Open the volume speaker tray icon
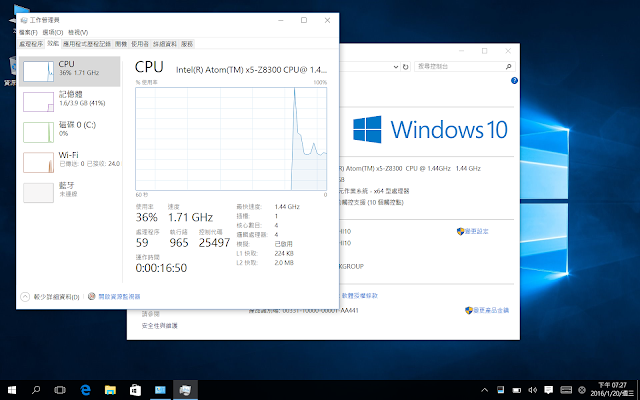 click(x=532, y=390)
